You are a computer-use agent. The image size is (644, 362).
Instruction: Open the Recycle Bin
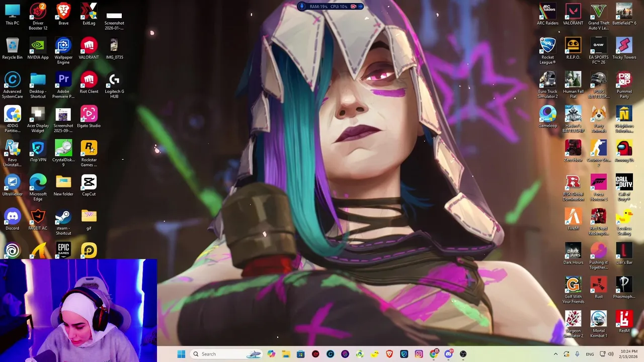click(12, 48)
